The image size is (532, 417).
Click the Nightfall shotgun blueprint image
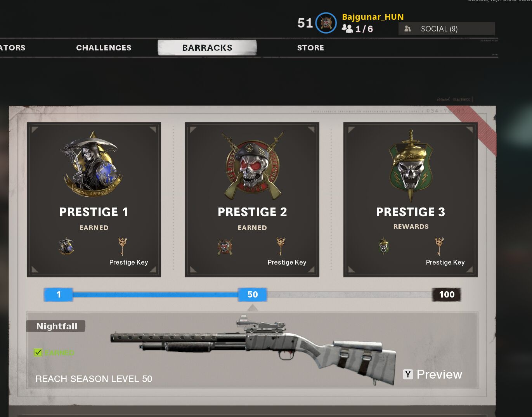click(x=253, y=350)
